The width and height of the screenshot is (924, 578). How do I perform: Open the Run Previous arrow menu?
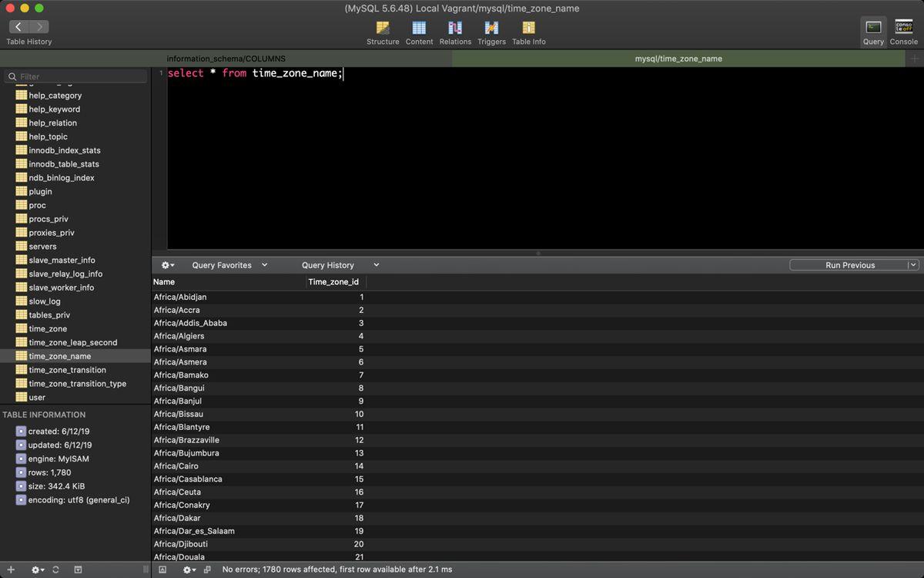(913, 265)
